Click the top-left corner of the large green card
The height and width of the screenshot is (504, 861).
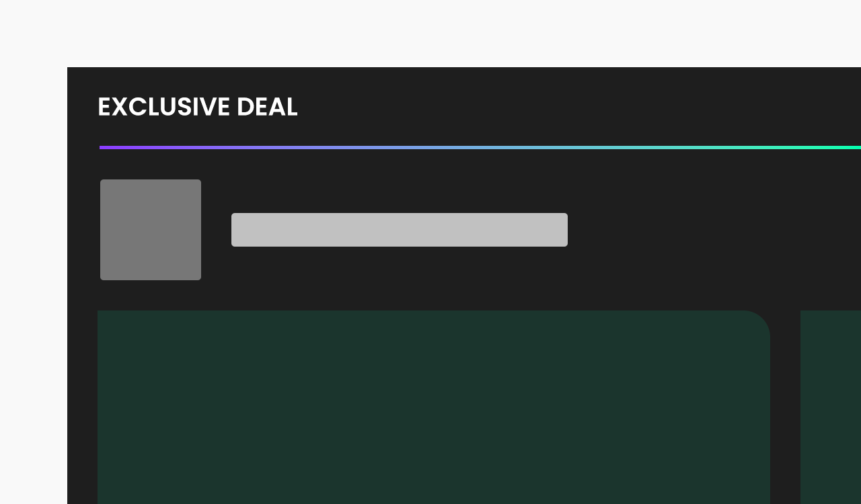coord(101,314)
